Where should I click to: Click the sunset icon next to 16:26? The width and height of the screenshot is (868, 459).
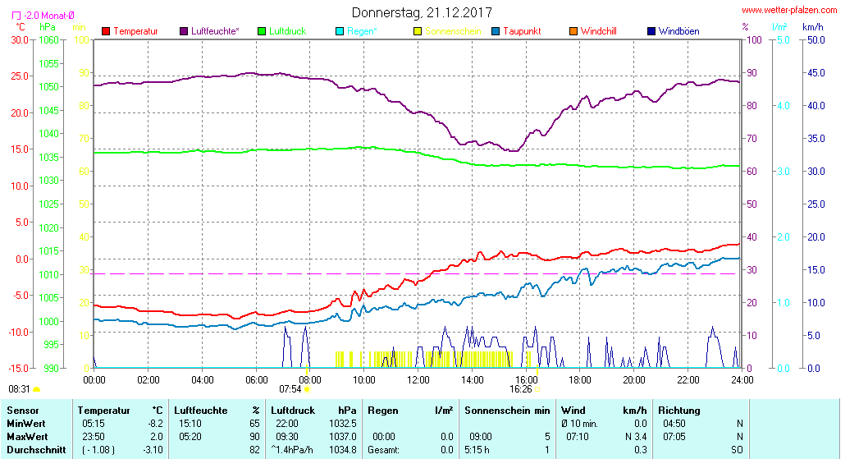[537, 390]
